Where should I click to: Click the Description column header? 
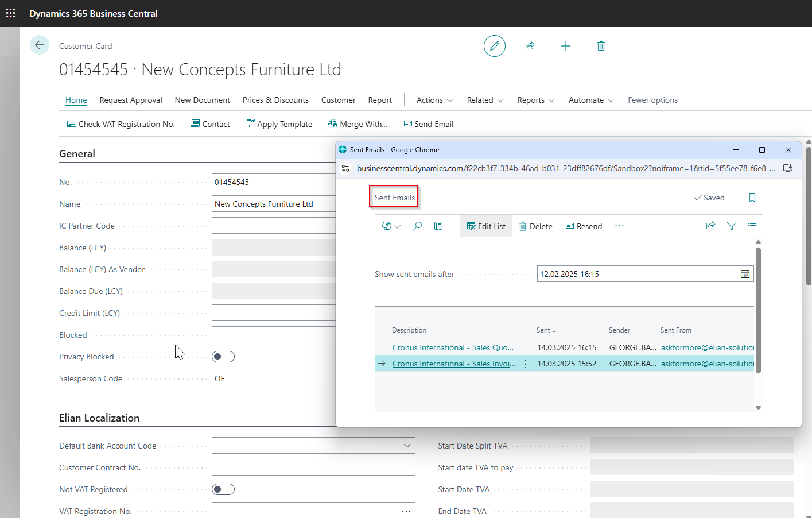(x=409, y=330)
